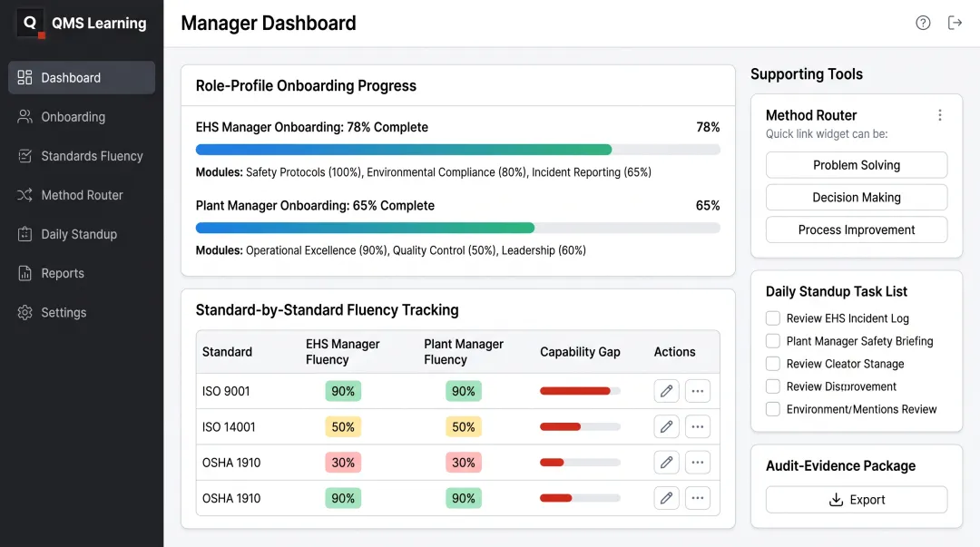Click the Onboarding people icon in sidebar
Viewport: 980px width, 547px height.
tap(24, 117)
